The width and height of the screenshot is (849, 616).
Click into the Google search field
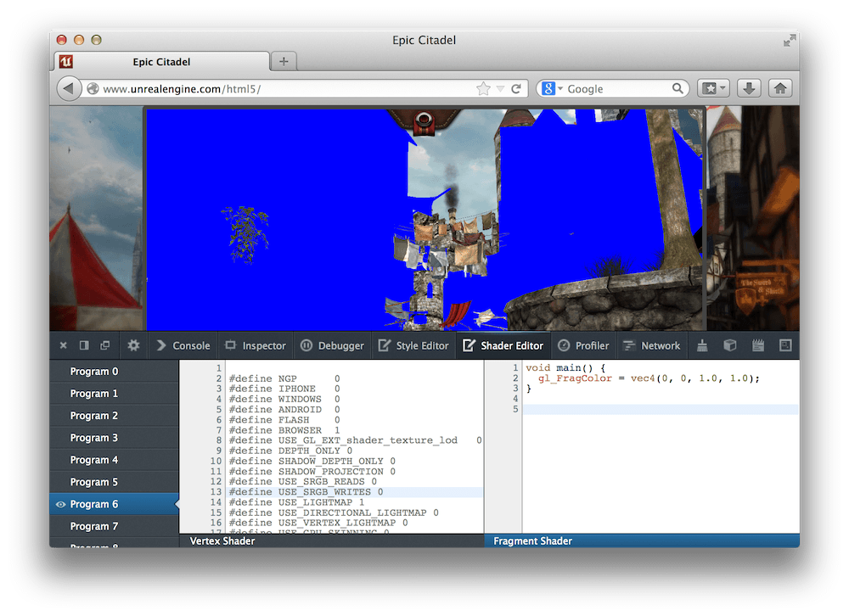617,89
